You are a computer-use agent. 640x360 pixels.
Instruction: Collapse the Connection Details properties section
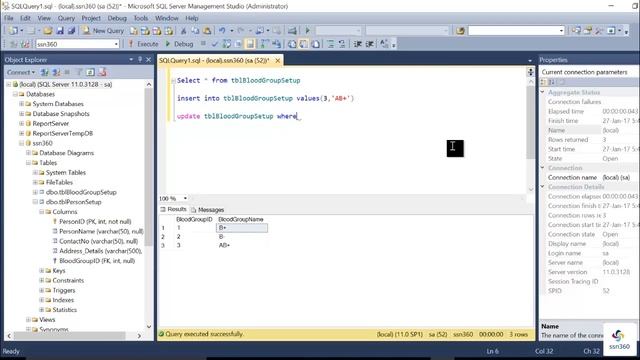point(543,187)
